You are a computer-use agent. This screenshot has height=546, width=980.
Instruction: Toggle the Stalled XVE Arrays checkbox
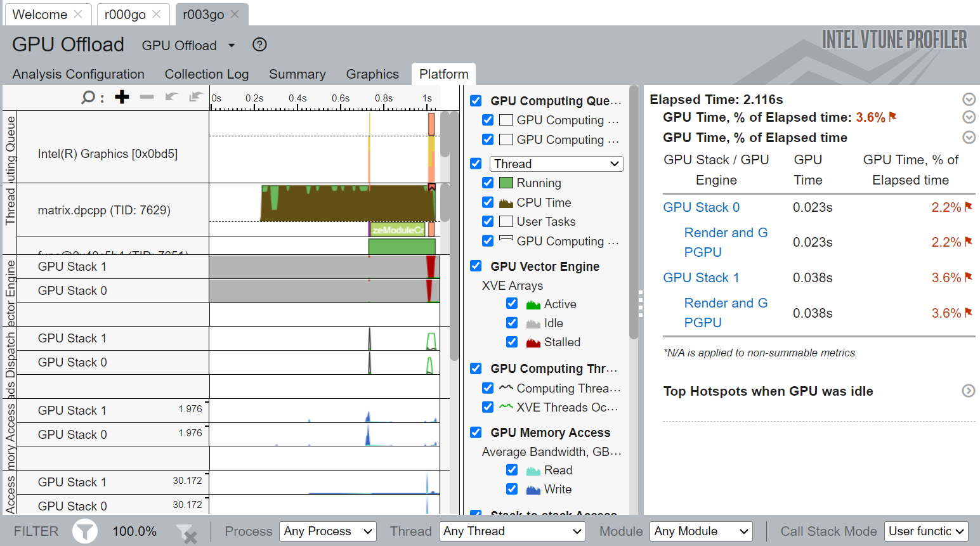click(512, 342)
